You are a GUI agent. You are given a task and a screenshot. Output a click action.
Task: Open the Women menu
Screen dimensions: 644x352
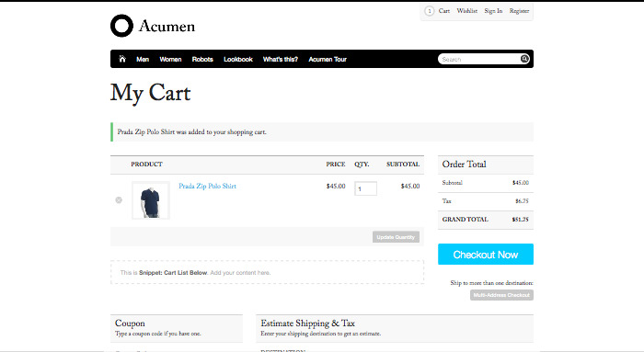pos(170,59)
